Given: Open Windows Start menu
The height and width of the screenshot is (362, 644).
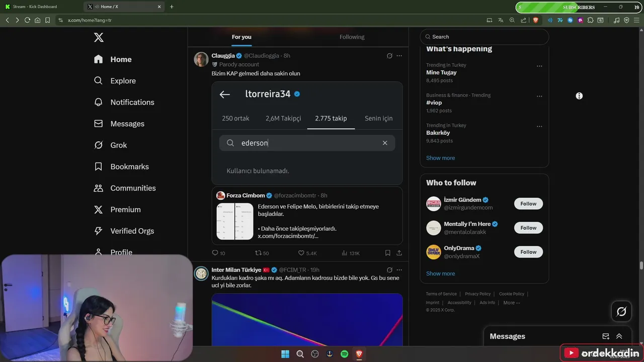Looking at the screenshot, I should click(285, 354).
